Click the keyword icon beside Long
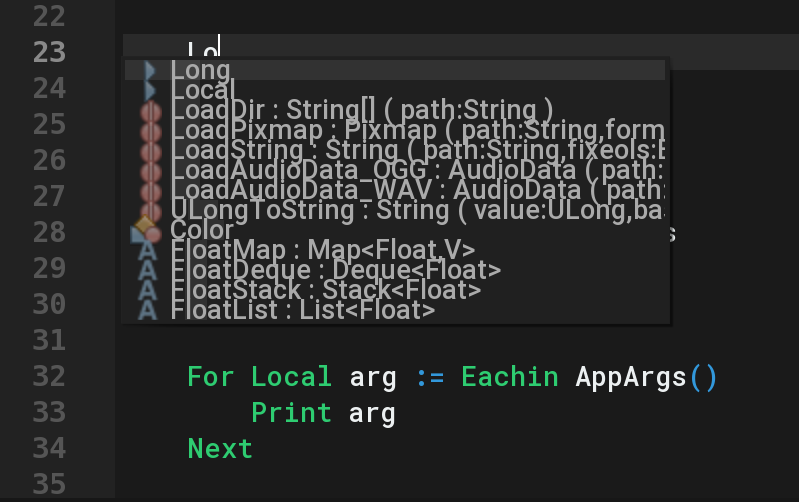This screenshot has height=502, width=799. point(150,70)
